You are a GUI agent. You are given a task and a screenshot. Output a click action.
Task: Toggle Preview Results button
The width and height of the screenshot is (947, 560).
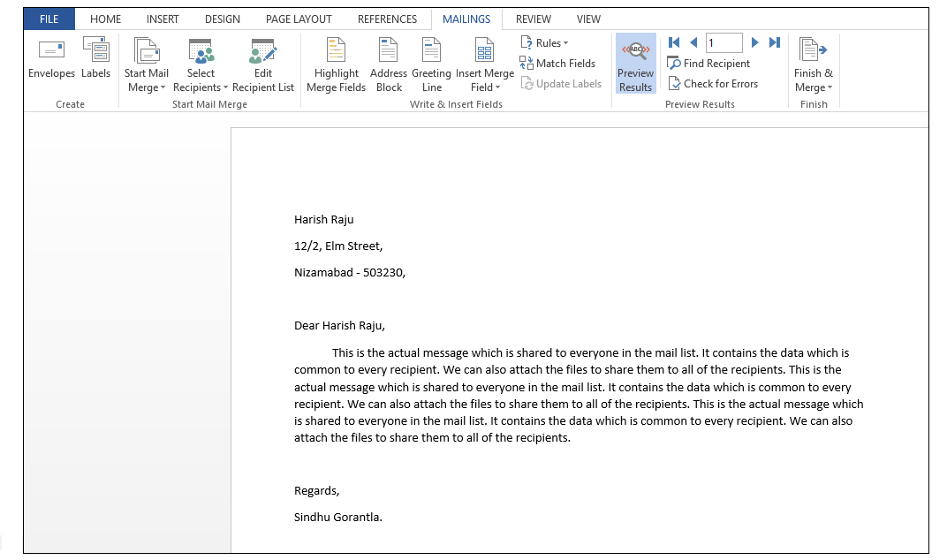(635, 64)
